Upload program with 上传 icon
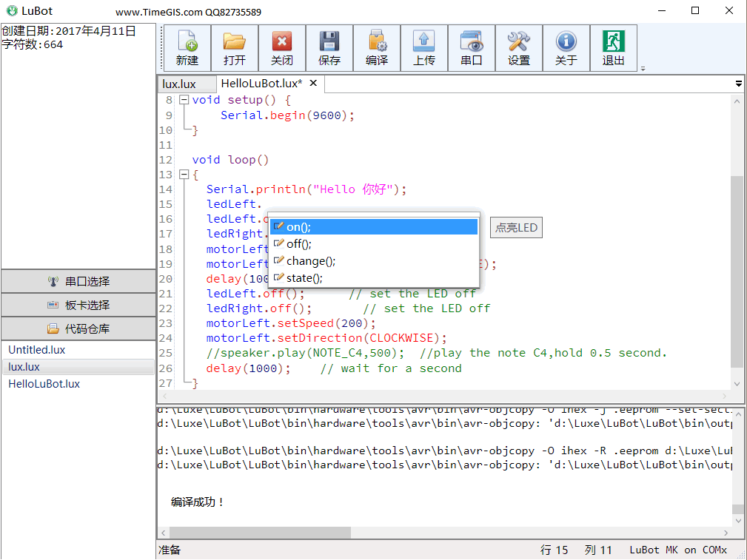Viewport: 747px width, 560px height. tap(424, 48)
